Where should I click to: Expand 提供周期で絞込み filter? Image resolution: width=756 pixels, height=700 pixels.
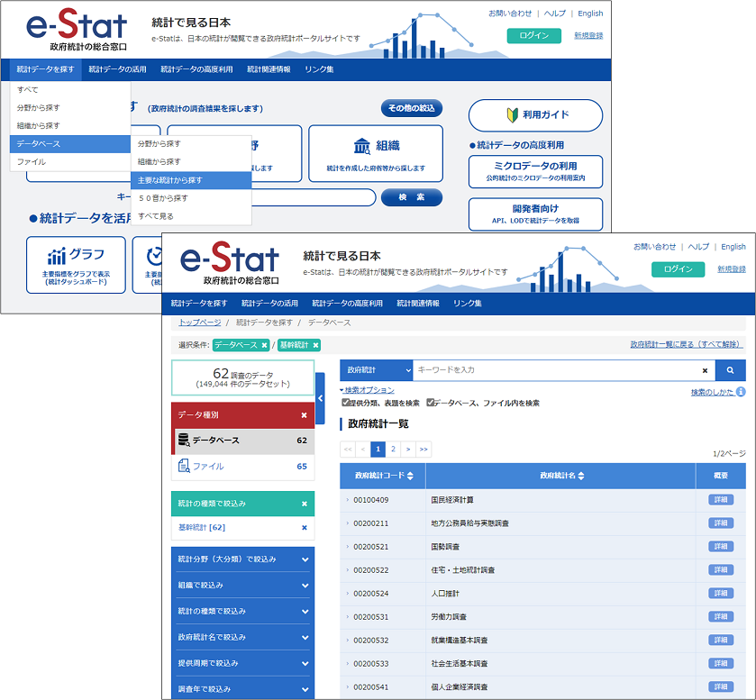point(242,663)
